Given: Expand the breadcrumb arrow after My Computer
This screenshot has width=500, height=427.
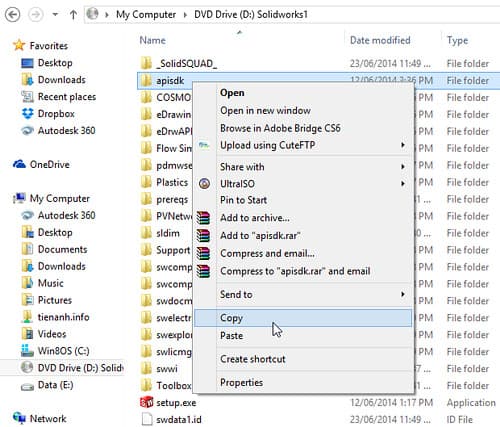Looking at the screenshot, I should (x=185, y=15).
